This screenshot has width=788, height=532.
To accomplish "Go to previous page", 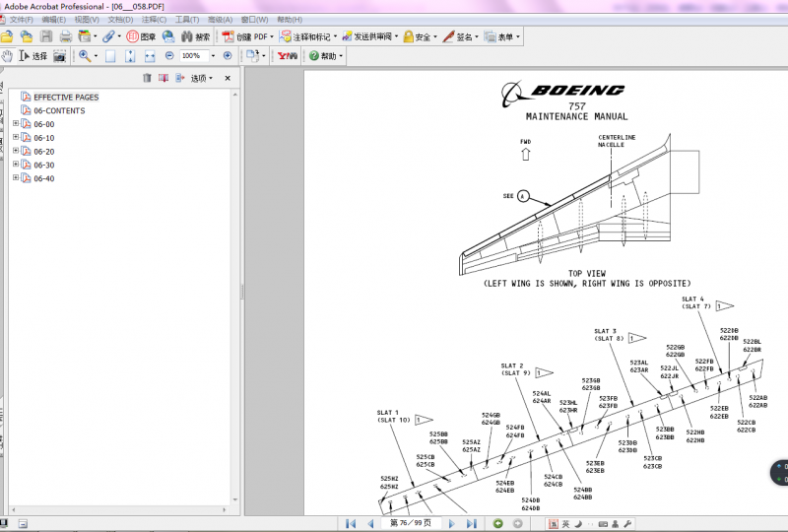I will 370,523.
